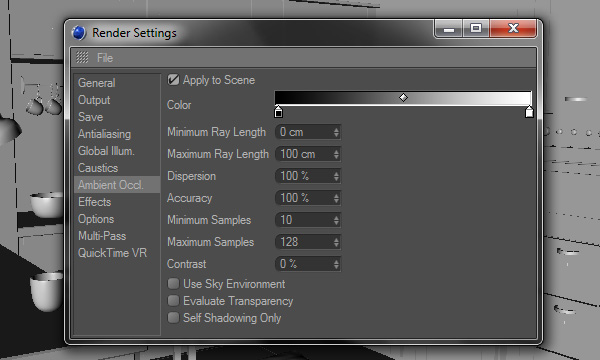Click the Maximum Samples spinner arrows
This screenshot has height=360, width=600.
click(336, 242)
